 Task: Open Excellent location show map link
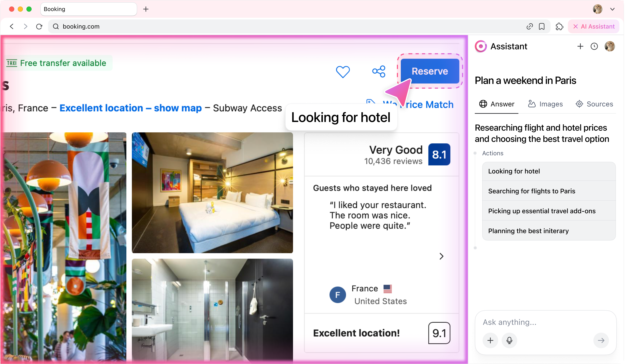click(x=130, y=108)
